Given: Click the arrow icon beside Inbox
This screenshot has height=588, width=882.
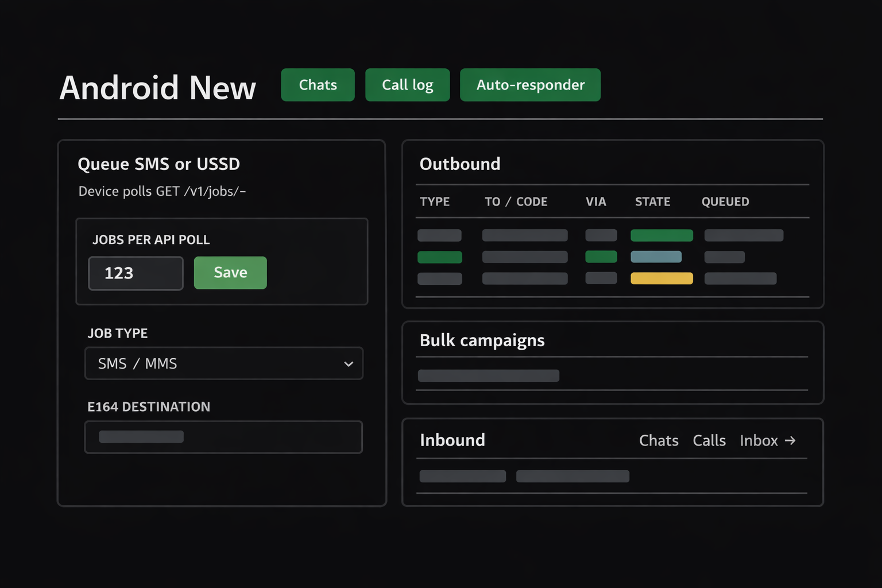Looking at the screenshot, I should point(790,440).
